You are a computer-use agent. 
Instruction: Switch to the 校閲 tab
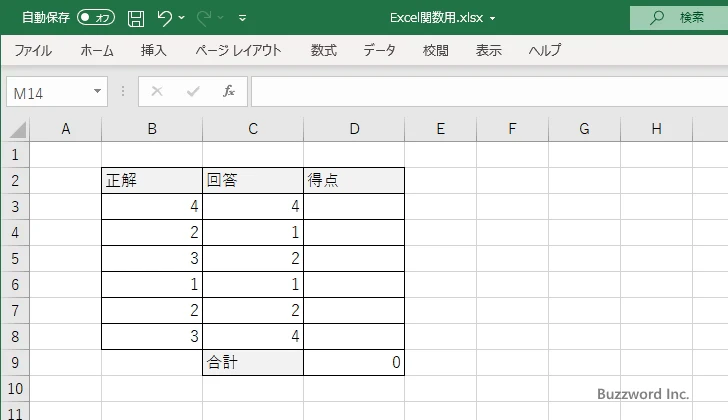[436, 50]
